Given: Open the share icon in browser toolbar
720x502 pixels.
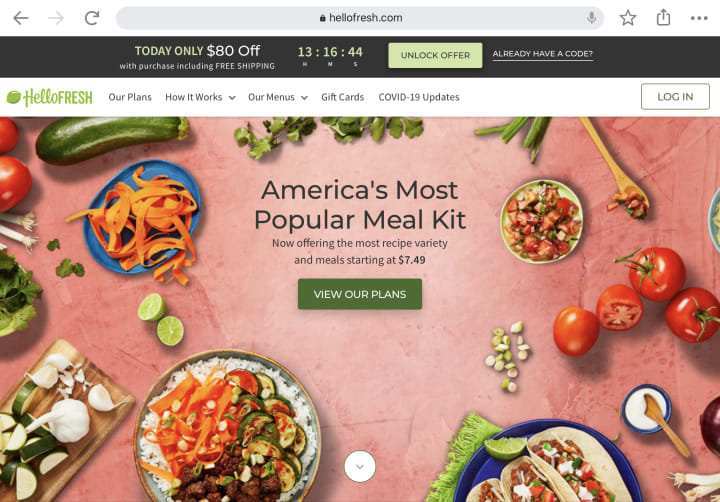Looking at the screenshot, I should click(663, 17).
